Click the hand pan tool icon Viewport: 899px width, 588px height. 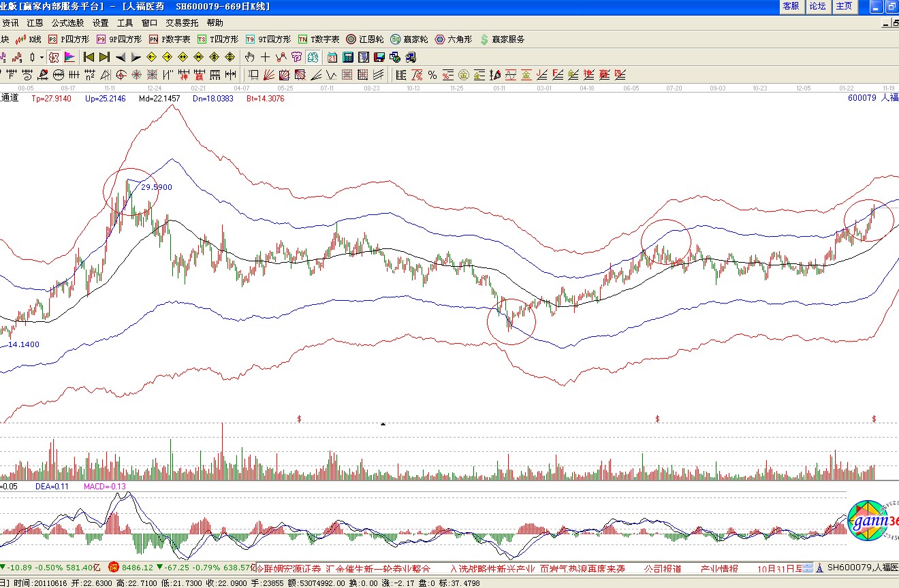point(250,57)
